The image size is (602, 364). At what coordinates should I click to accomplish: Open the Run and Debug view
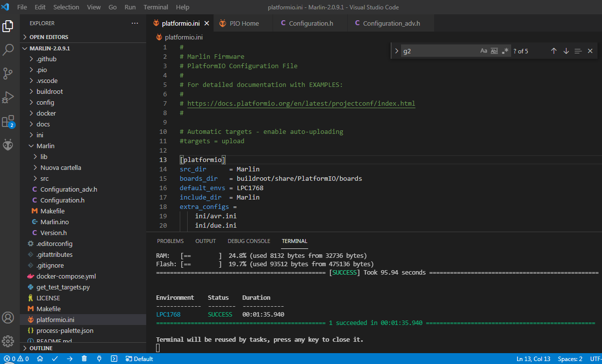(x=8, y=97)
